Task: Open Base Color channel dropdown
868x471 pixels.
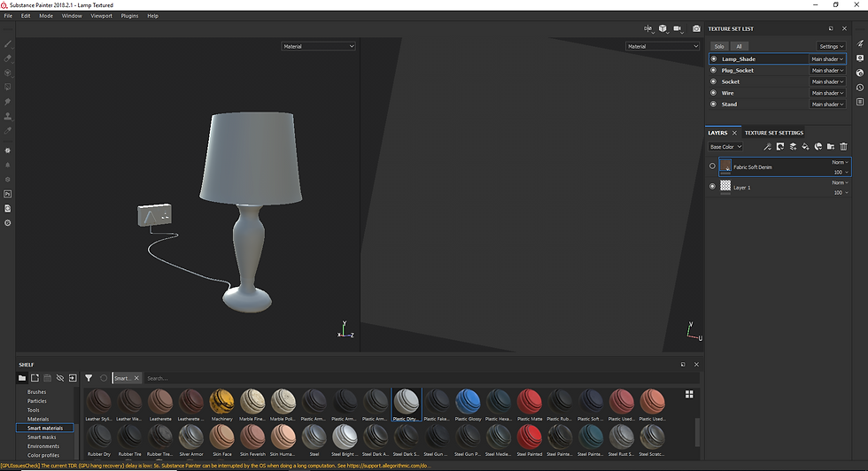Action: (725, 147)
